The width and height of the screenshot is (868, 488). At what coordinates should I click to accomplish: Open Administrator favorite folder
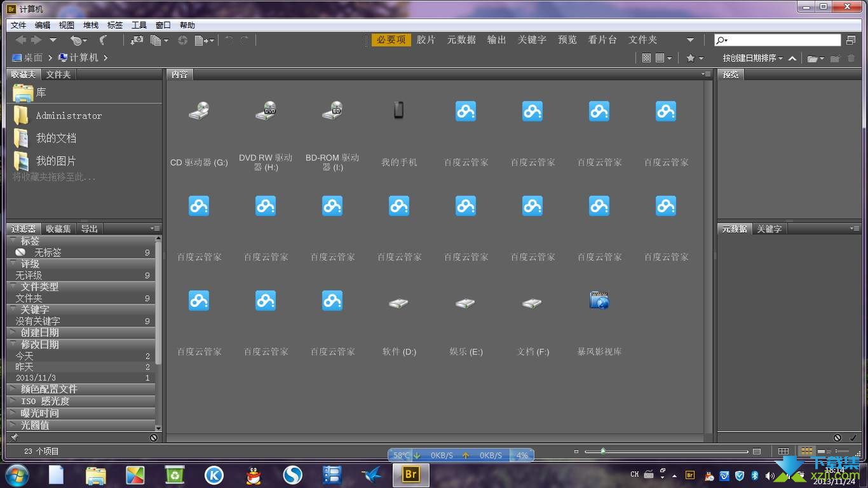pos(58,116)
